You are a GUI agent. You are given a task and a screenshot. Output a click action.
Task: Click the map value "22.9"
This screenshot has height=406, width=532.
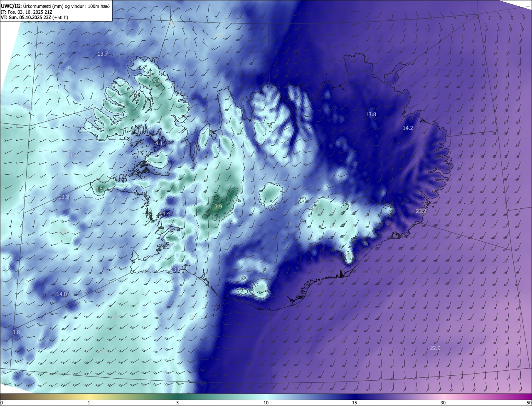pos(435,348)
